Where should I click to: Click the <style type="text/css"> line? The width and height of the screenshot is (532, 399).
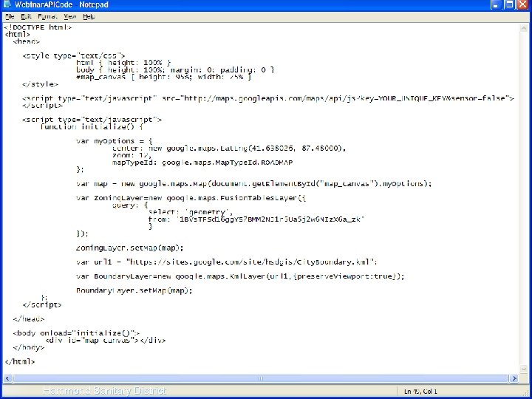click(74, 55)
